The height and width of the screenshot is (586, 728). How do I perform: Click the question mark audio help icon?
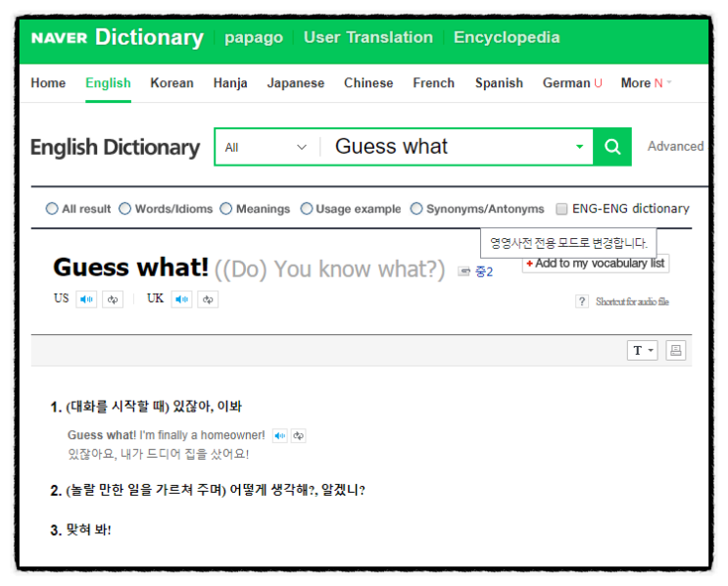582,302
